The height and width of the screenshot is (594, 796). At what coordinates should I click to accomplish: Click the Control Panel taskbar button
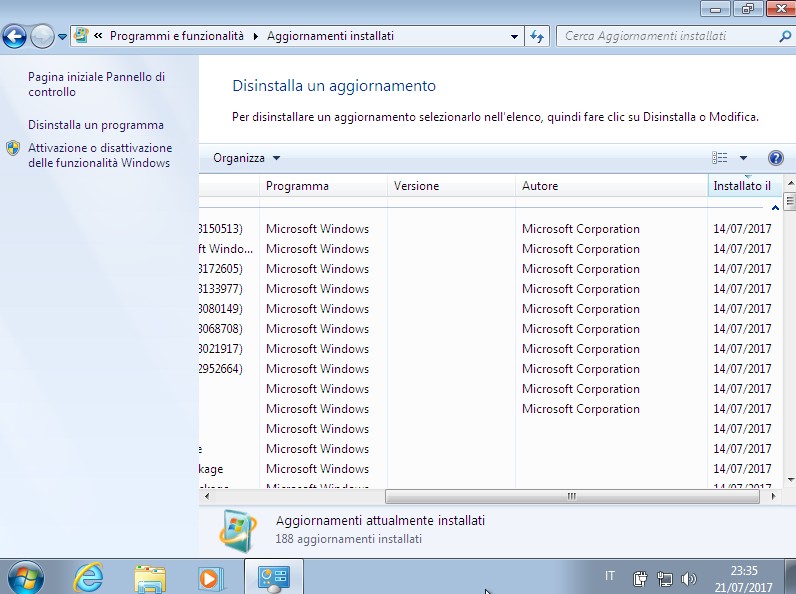[274, 577]
